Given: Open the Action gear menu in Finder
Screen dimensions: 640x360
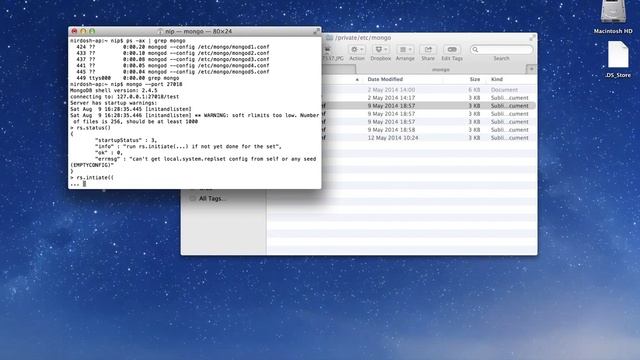Looking at the screenshot, I should point(357,49).
